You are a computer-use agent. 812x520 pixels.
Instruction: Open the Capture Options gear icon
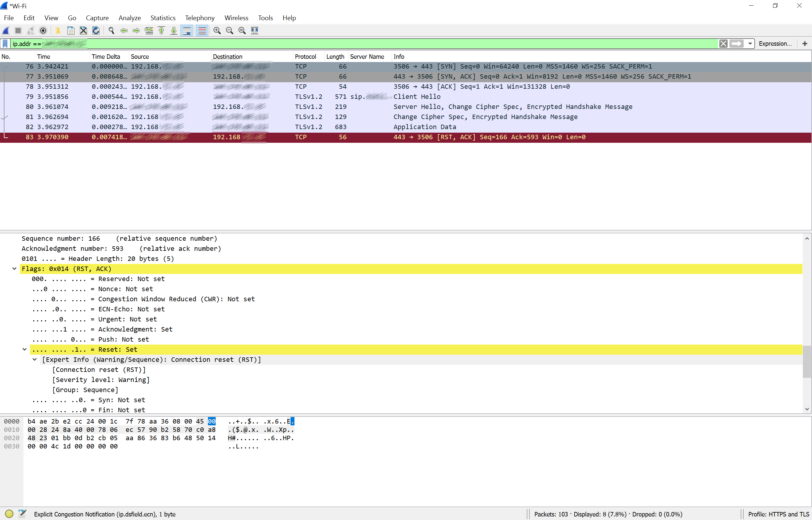(43, 30)
